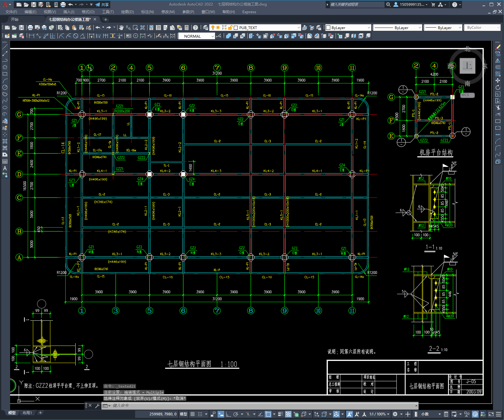Add a new layout with plus button
The image size is (504, 420).
pyautogui.click(x=40, y=413)
